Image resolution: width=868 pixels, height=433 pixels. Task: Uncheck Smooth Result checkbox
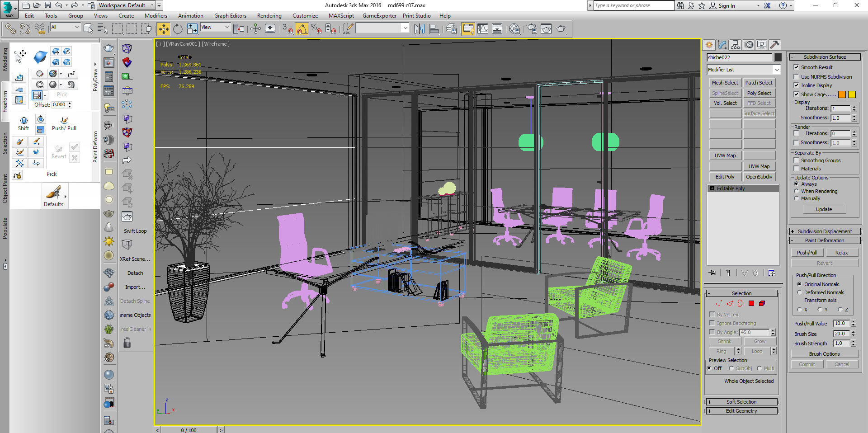point(796,67)
